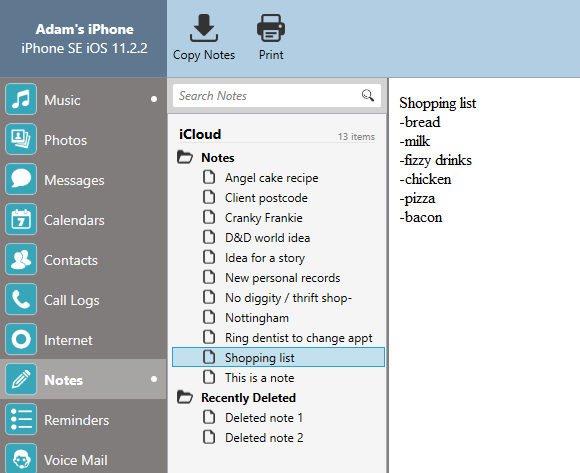Open the Reminders list icon

click(21, 419)
